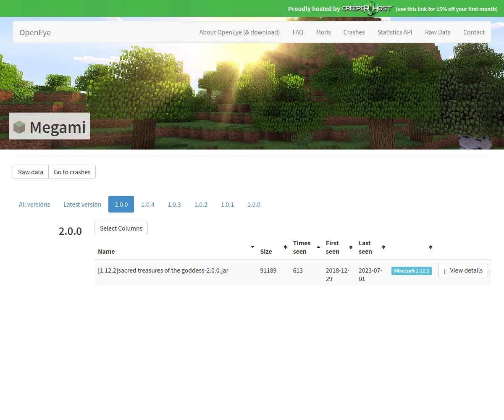Click the Raw data button

(x=31, y=172)
